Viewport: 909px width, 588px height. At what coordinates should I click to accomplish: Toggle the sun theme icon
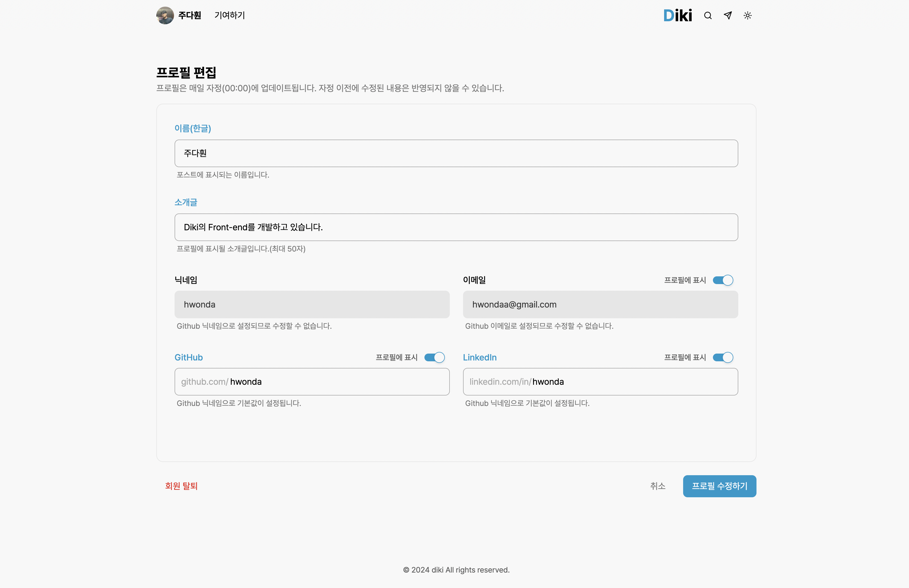pos(747,16)
